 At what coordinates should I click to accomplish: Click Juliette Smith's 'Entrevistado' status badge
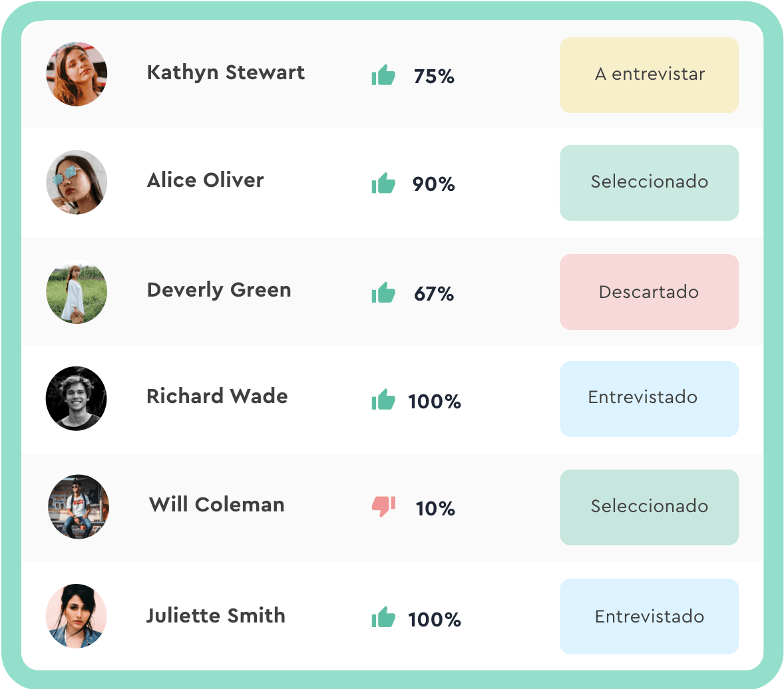(x=649, y=617)
